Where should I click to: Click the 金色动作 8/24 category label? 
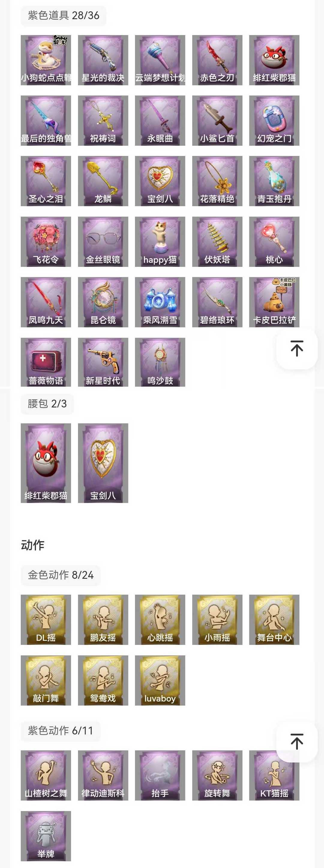[61, 575]
